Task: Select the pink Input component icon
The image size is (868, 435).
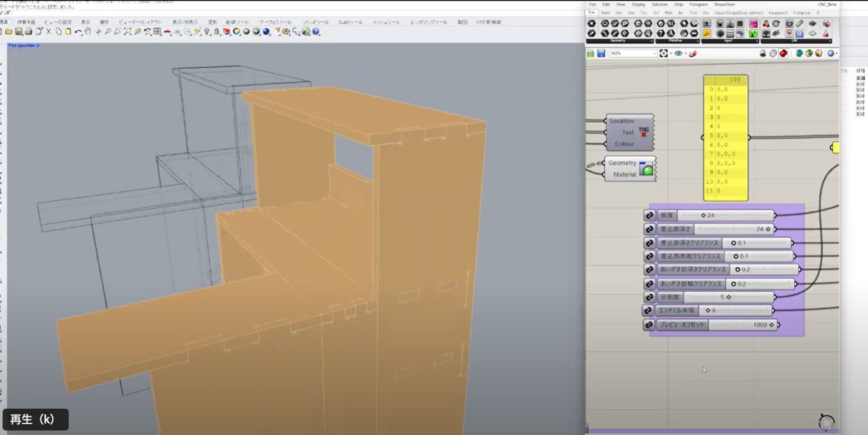Action: pyautogui.click(x=753, y=24)
